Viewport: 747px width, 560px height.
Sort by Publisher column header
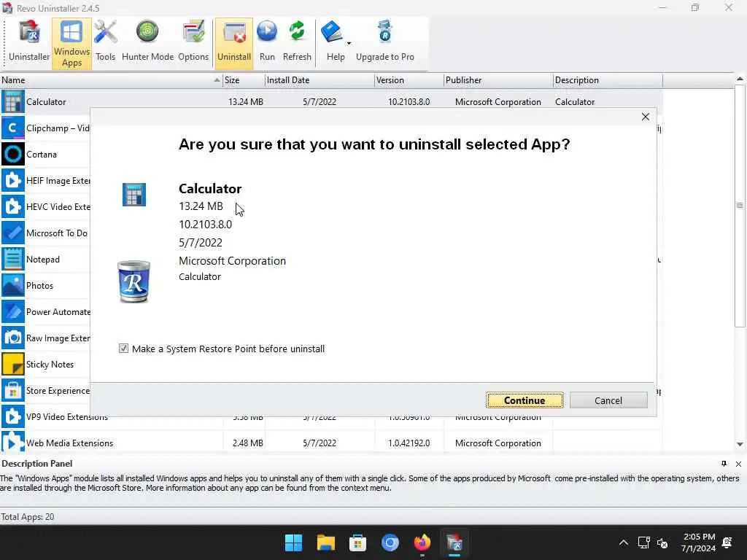(x=498, y=80)
